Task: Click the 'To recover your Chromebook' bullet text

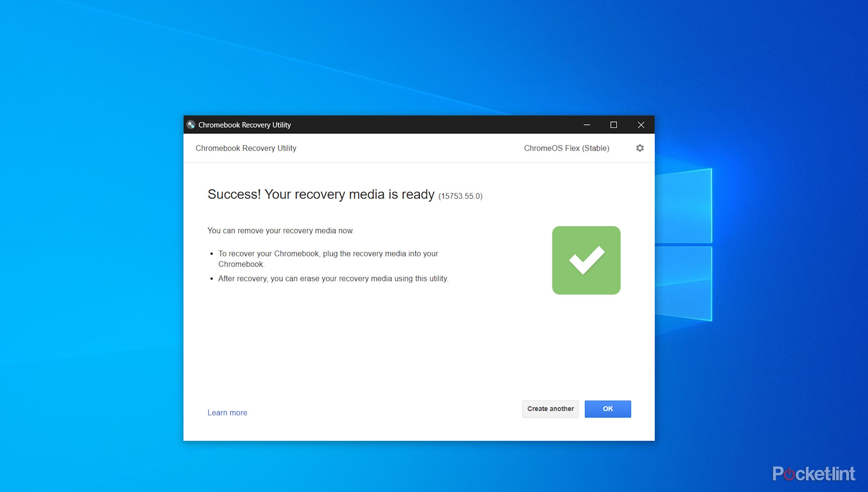Action: tap(328, 259)
